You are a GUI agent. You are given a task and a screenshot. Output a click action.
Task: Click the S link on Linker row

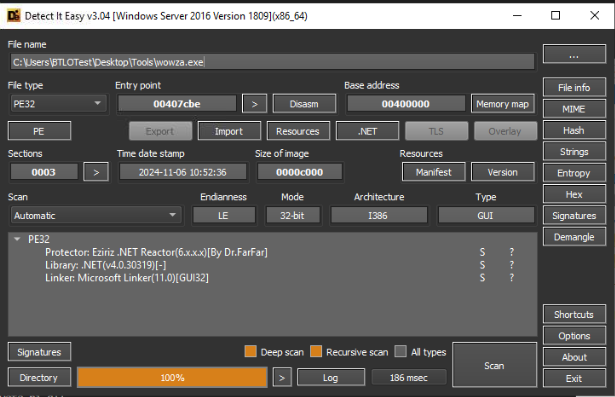coord(482,278)
